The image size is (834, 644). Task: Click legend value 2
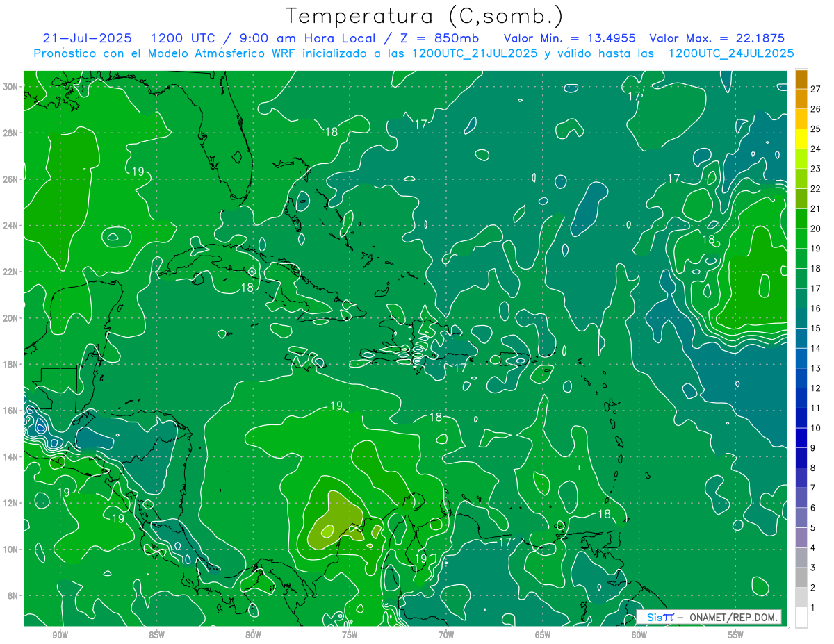pos(813,588)
